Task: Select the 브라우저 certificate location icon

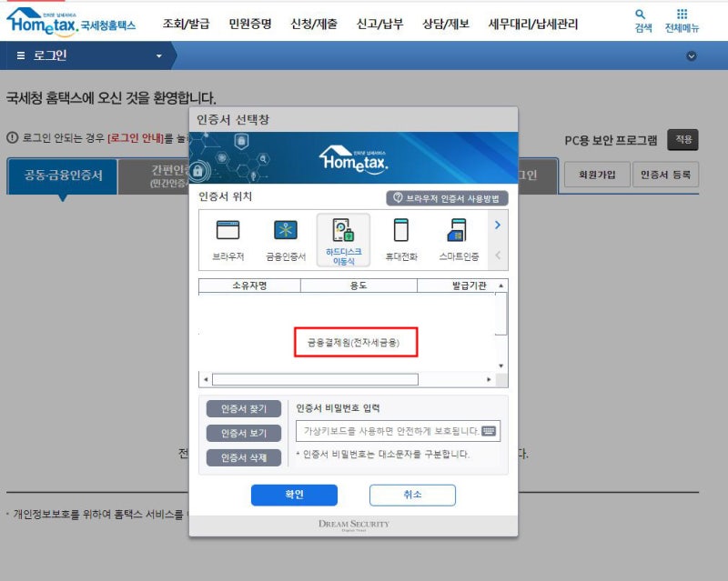Action: click(x=228, y=239)
